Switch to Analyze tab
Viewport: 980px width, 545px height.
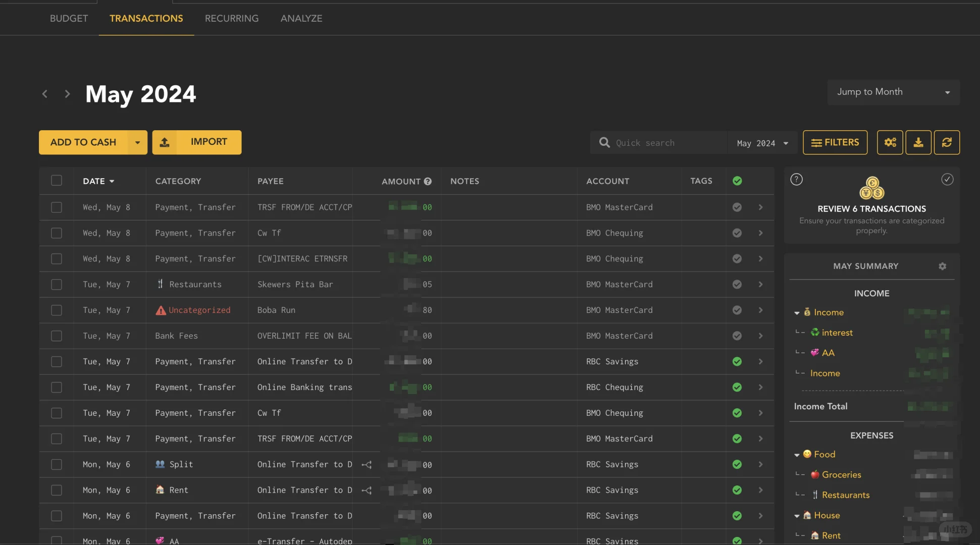point(301,18)
